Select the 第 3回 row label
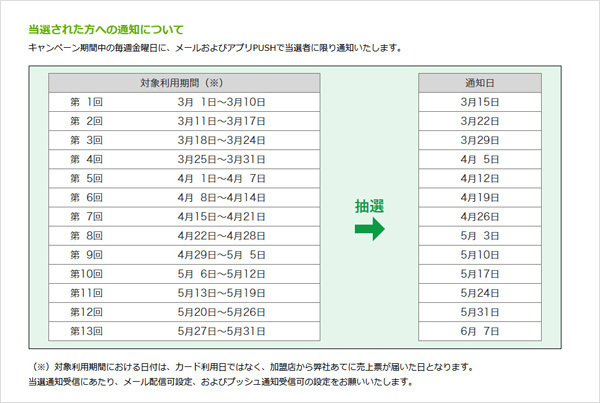600x403 pixels. 86,140
